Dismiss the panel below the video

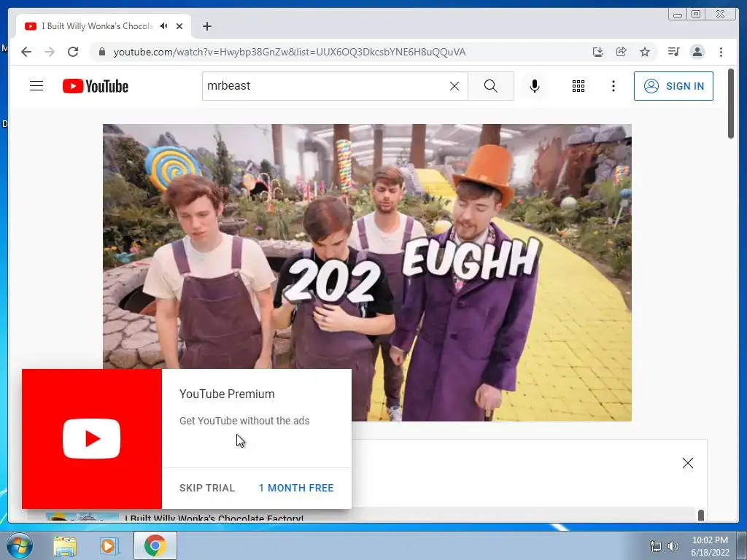pos(687,463)
